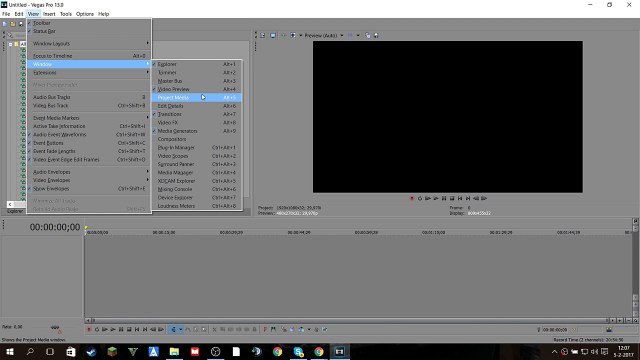This screenshot has width=640, height=360.
Task: Click the Insert Marker icon on the timeline toolbar
Action: (265, 329)
